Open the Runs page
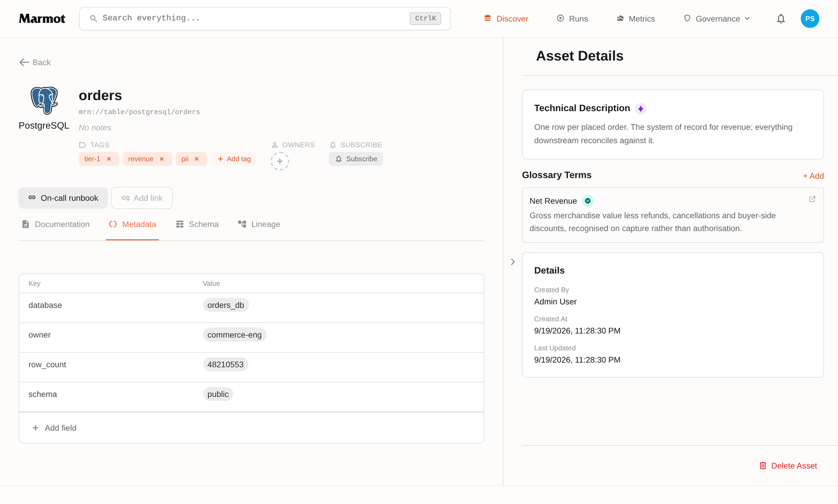Viewport: 838px width, 504px height. 572,19
